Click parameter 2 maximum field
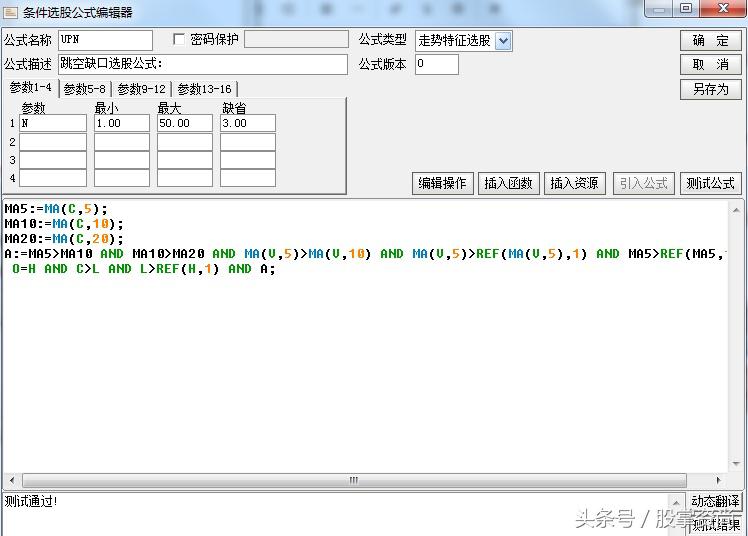The height and width of the screenshot is (536, 748). (x=185, y=142)
